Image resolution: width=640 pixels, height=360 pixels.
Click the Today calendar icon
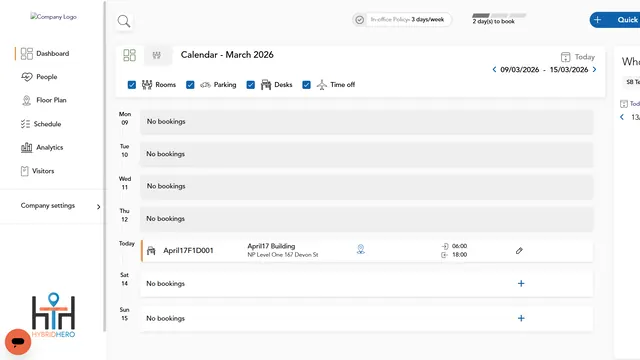click(565, 57)
